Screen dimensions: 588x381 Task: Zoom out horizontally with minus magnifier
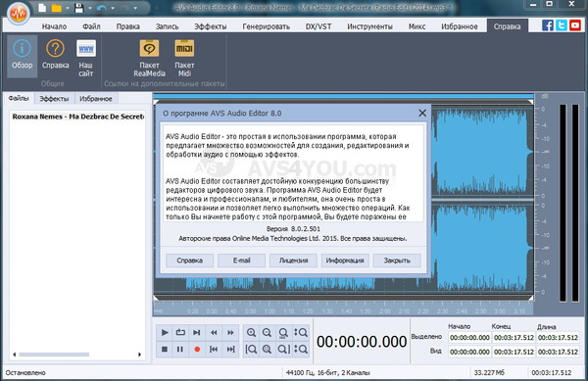(267, 332)
